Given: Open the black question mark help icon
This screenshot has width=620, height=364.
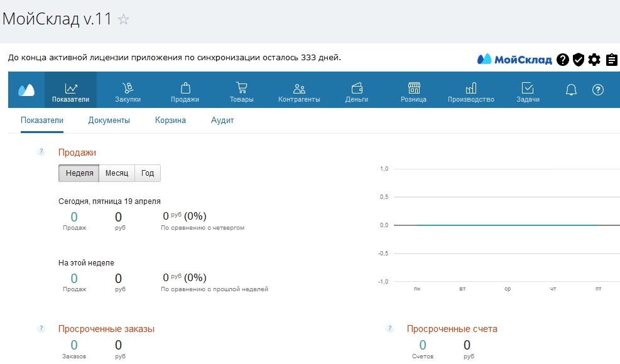Looking at the screenshot, I should (563, 60).
